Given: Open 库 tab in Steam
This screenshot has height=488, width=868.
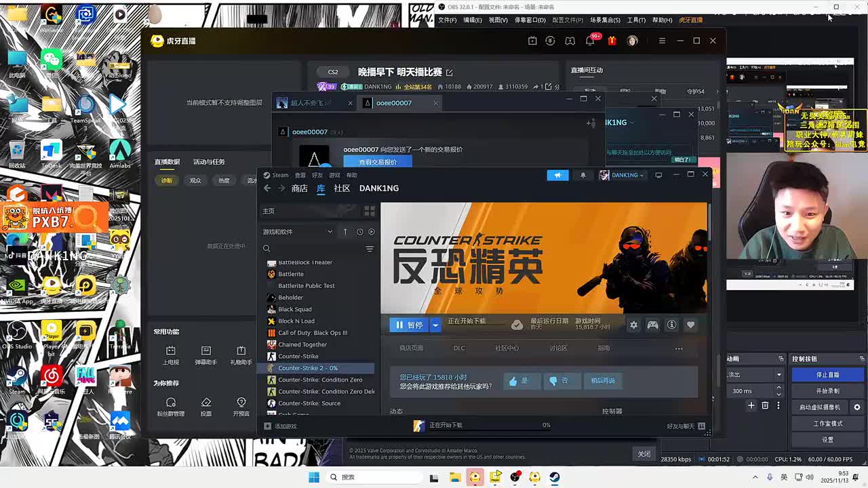Looking at the screenshot, I should (321, 188).
